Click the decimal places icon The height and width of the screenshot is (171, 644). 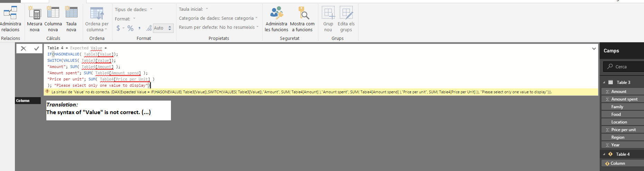tap(149, 28)
